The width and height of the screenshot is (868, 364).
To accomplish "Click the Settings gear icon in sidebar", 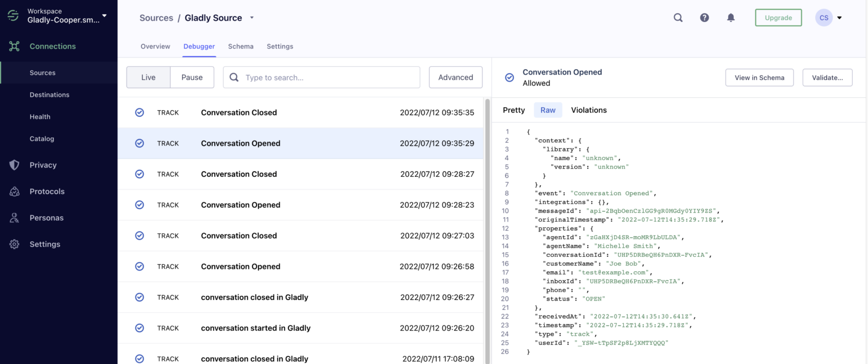I will pyautogui.click(x=14, y=244).
